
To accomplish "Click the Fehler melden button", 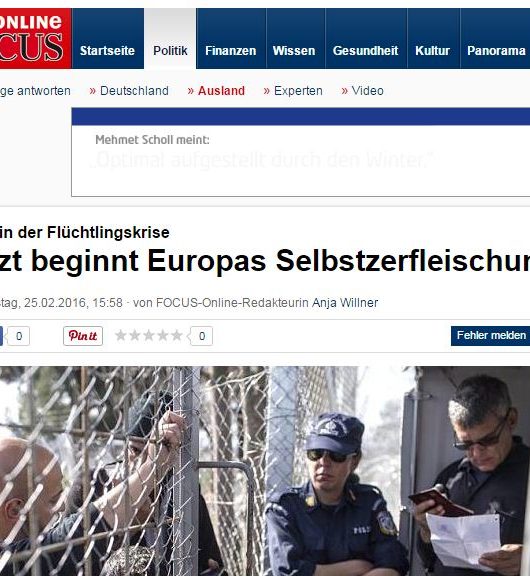I will pyautogui.click(x=491, y=336).
